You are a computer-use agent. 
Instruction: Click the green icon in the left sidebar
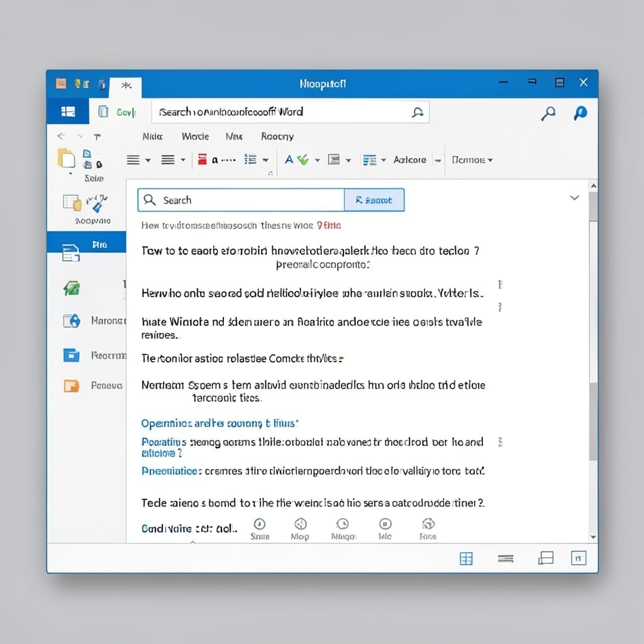click(x=72, y=288)
